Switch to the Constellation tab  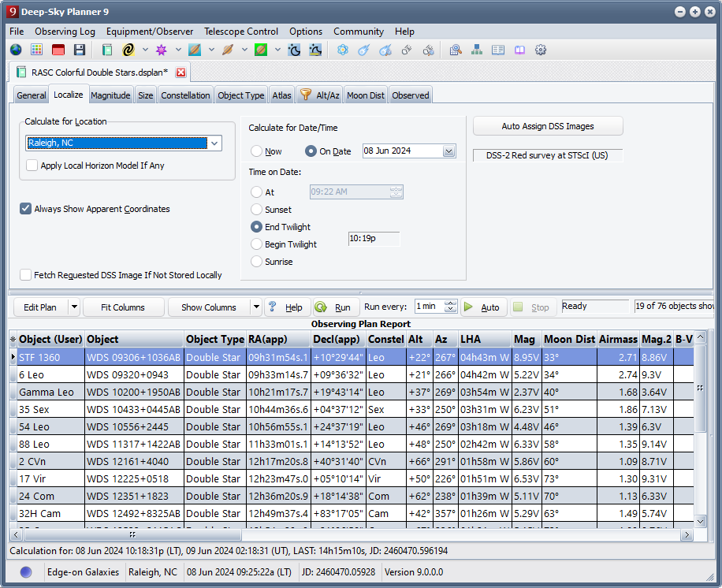[x=185, y=95]
